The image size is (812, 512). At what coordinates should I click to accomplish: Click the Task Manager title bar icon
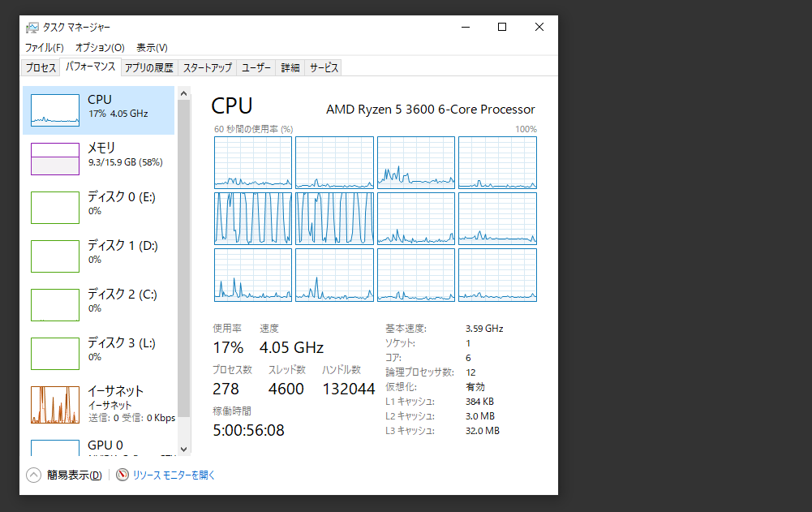click(32, 28)
